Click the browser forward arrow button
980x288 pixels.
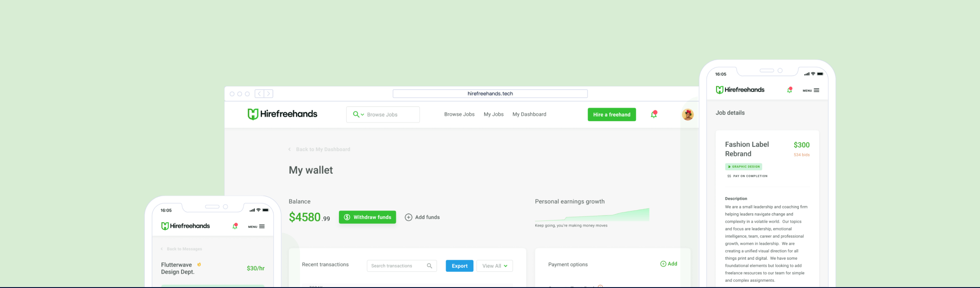[x=268, y=94]
